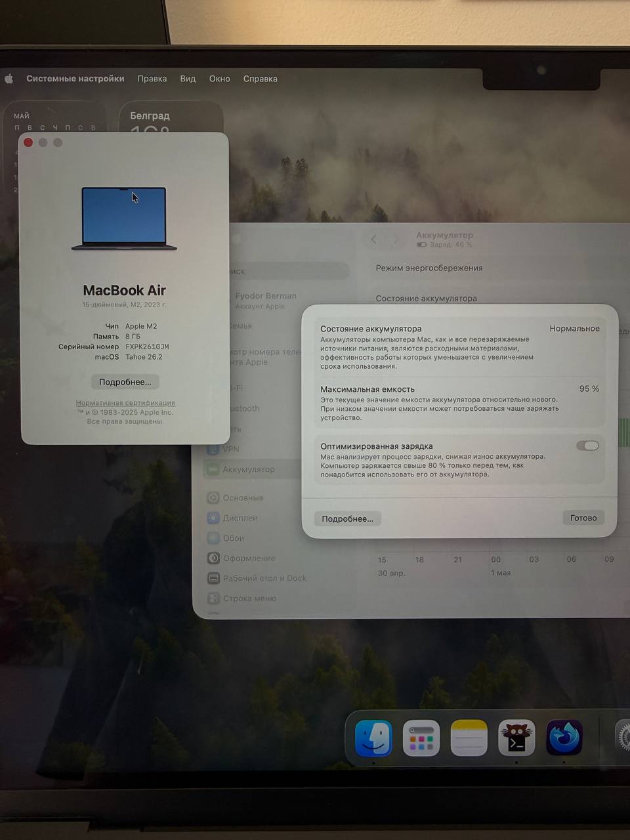
Task: Click the MacBook Air laptop image
Action: point(124,219)
